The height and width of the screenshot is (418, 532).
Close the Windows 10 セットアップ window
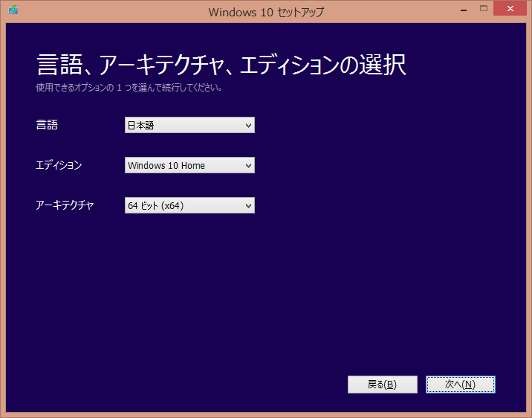click(510, 9)
